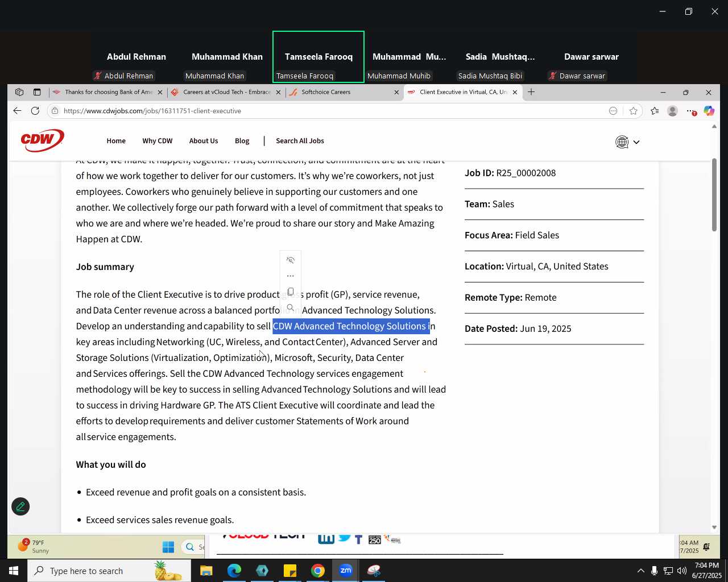Click the page vertical scrollbar thumb
This screenshot has width=728, height=582.
pyautogui.click(x=714, y=195)
